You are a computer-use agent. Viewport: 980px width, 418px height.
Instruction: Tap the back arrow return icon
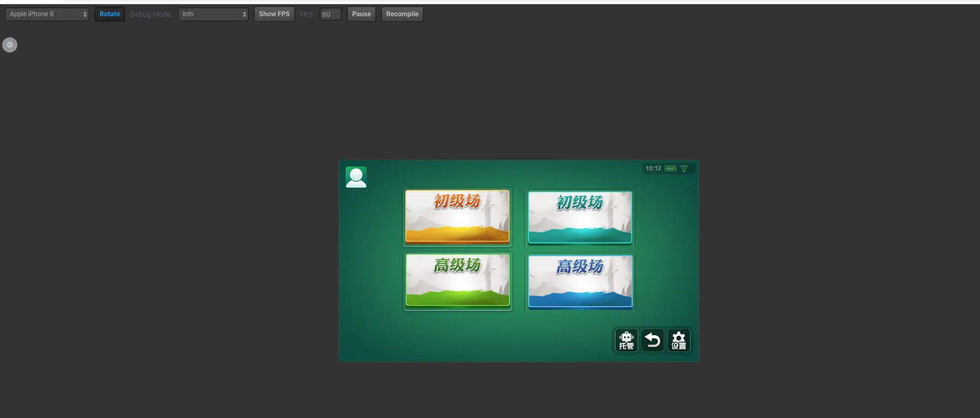point(653,341)
